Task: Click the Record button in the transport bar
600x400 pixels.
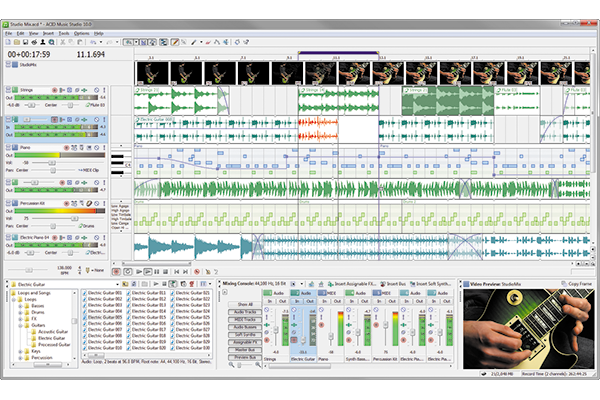Action: pos(116,271)
